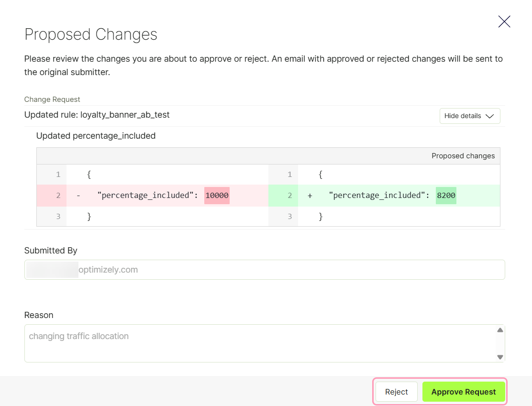This screenshot has width=532, height=406.
Task: Close the Proposed Changes dialog with X
Action: pyautogui.click(x=504, y=22)
